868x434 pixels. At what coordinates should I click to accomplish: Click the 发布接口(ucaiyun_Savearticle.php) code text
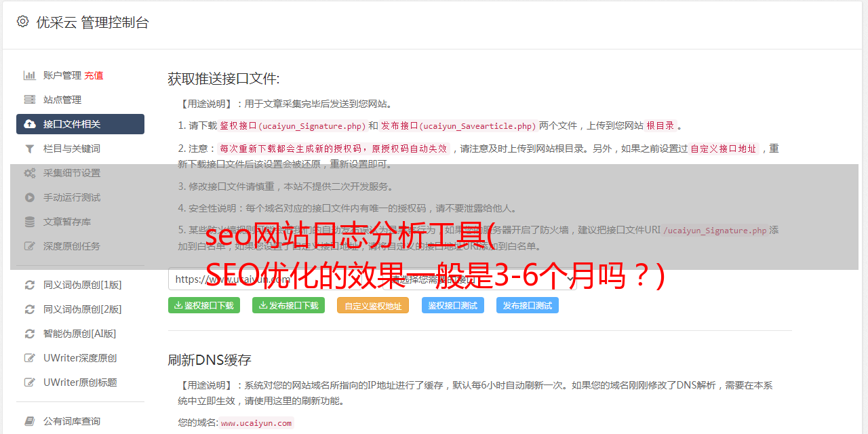(458, 126)
